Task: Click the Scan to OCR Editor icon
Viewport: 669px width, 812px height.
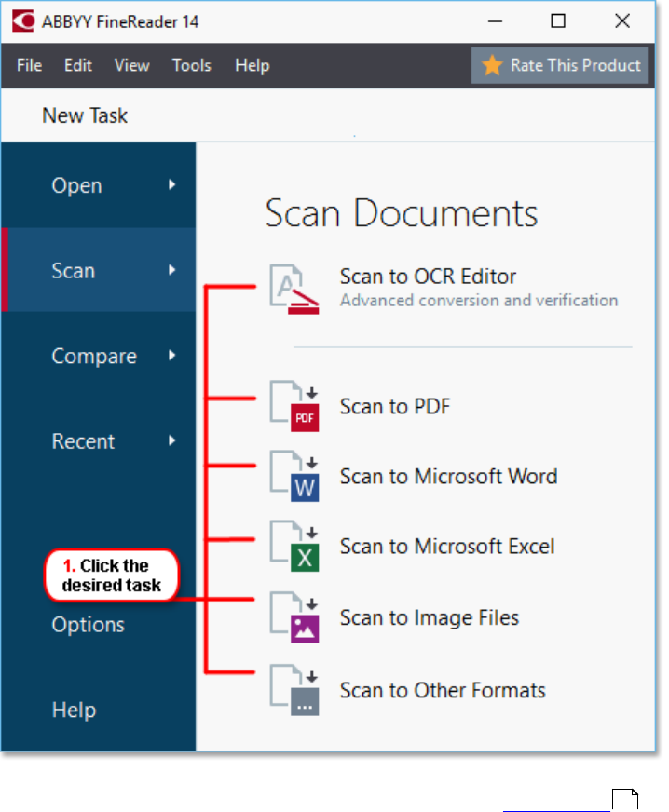Action: [x=294, y=289]
